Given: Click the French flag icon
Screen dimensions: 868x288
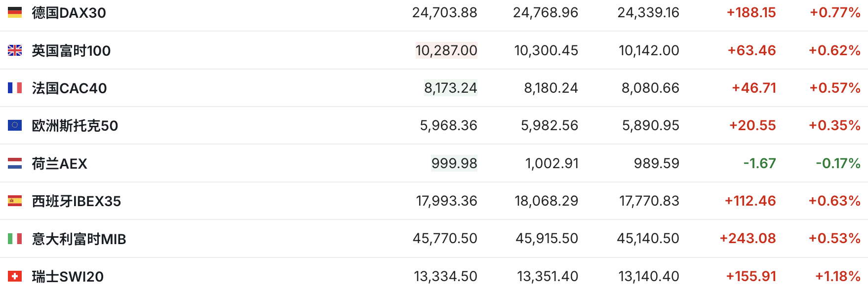Looking at the screenshot, I should (x=15, y=88).
